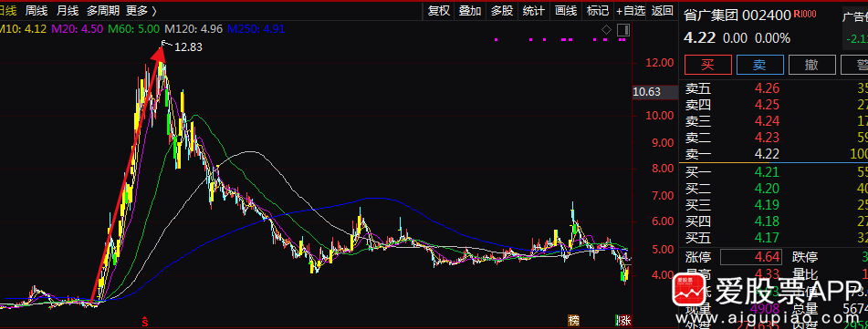
Task: Open the 多股 multi-stock view
Action: pos(502,10)
